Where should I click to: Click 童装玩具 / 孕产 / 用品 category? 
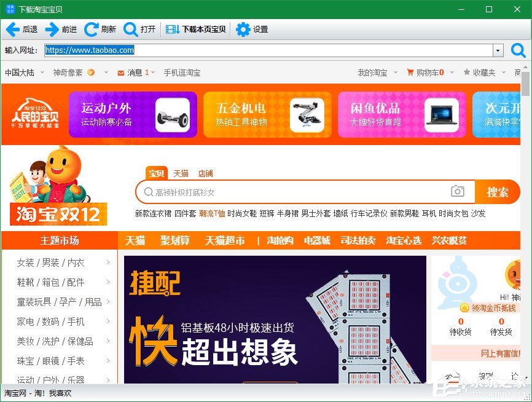[60, 302]
